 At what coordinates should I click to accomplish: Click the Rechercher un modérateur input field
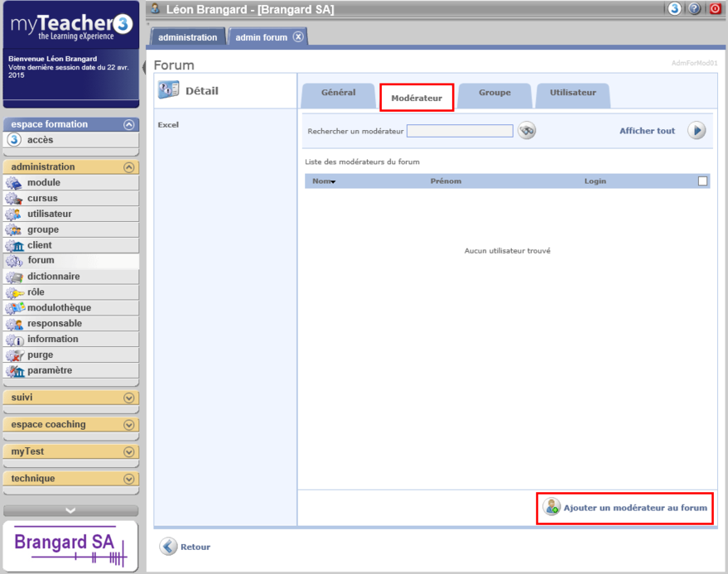point(460,131)
